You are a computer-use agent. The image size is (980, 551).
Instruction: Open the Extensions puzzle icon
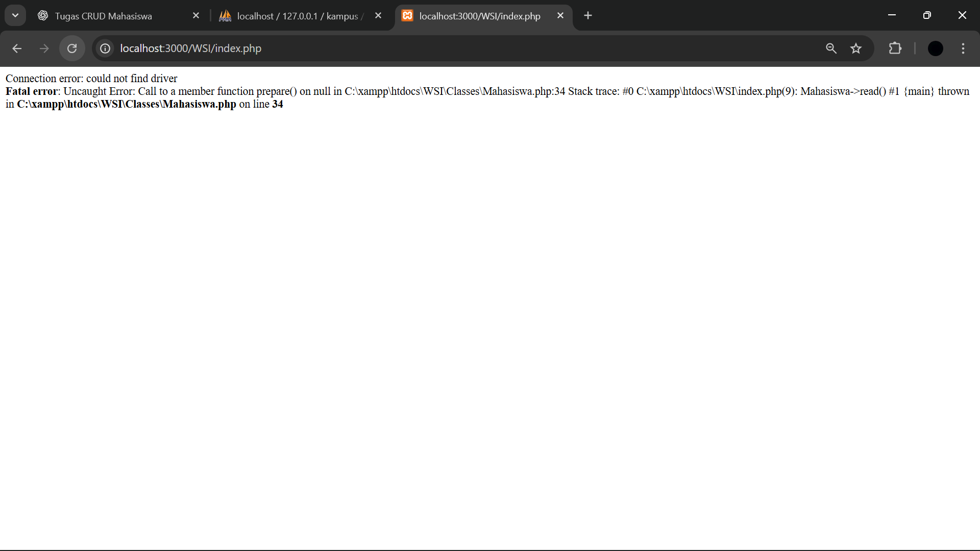tap(895, 48)
